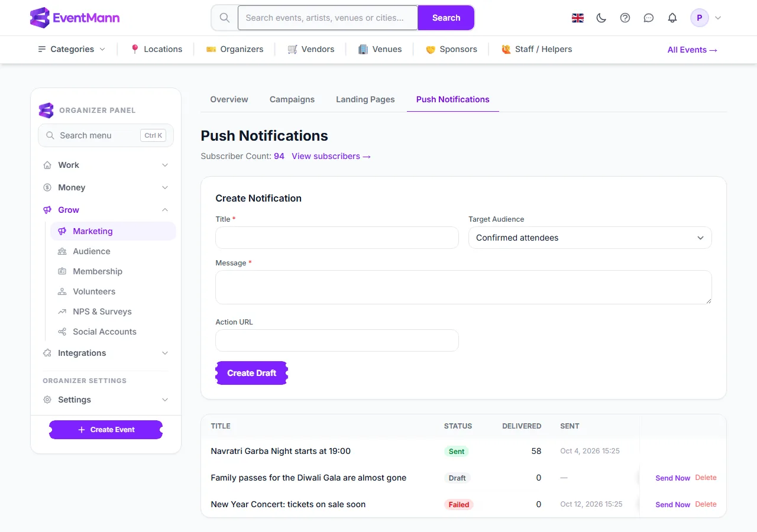Select Marketing in the sidebar
This screenshot has height=532, width=757.
tap(113, 231)
